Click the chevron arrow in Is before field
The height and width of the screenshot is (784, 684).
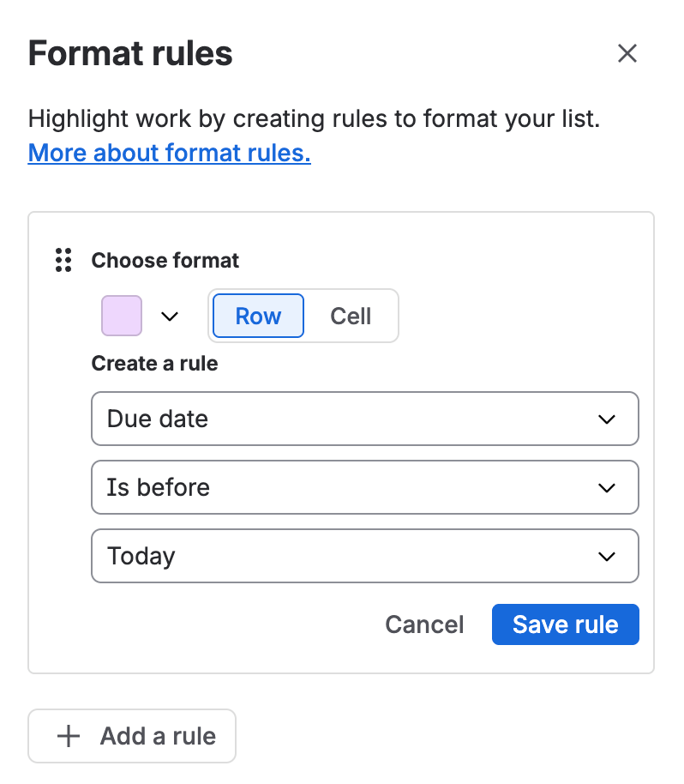607,487
